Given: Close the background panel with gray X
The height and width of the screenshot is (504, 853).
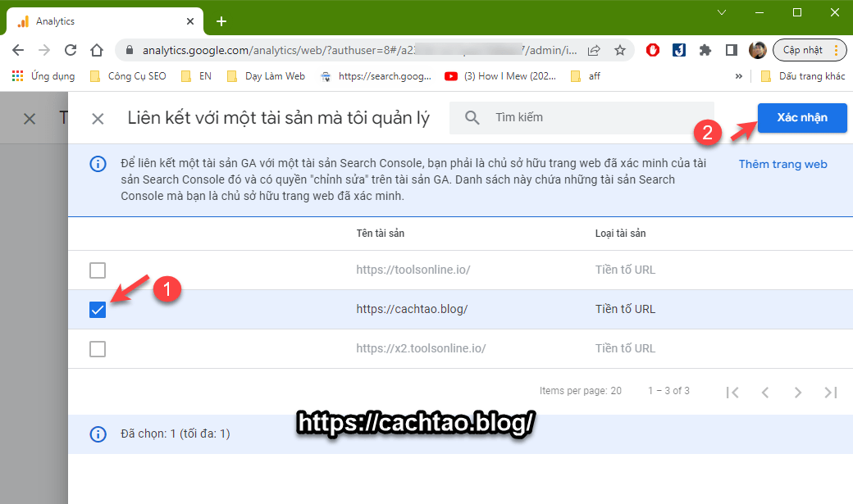Looking at the screenshot, I should 30,119.
